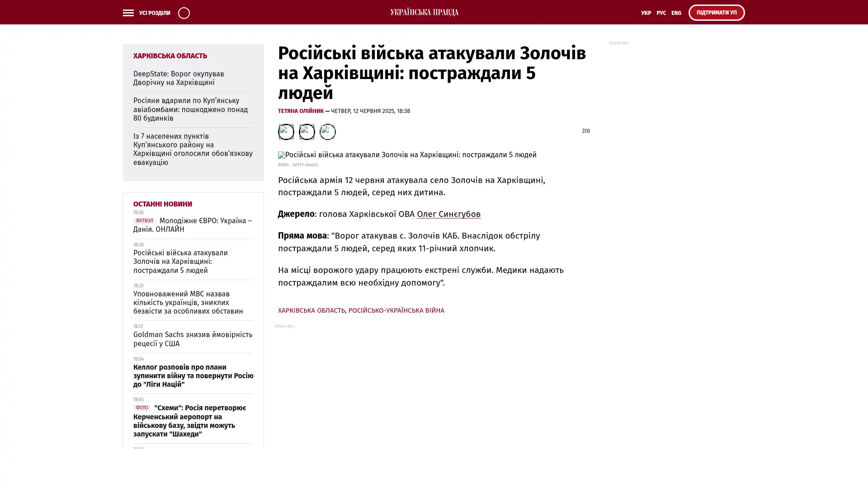Image resolution: width=868 pixels, height=488 pixels.
Task: Click the ПІДТРИМАТИ УП button
Action: (717, 13)
